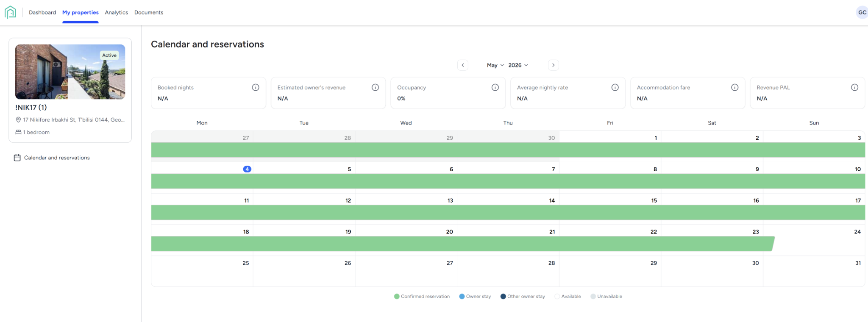The width and height of the screenshot is (868, 322).
Task: Open the GC user avatar menu
Action: point(862,12)
